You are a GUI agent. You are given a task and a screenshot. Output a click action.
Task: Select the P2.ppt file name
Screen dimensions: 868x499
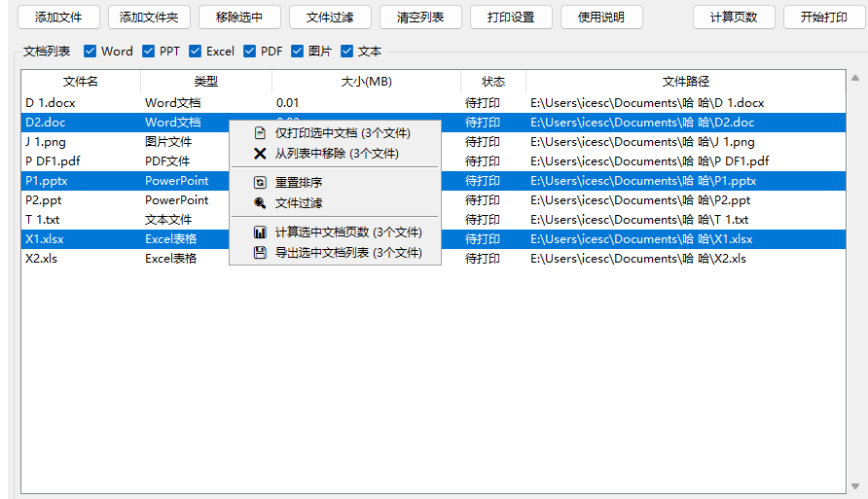(43, 199)
